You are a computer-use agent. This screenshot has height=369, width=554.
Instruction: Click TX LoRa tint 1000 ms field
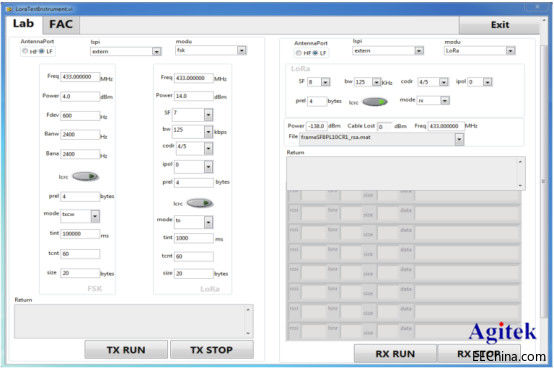point(194,238)
